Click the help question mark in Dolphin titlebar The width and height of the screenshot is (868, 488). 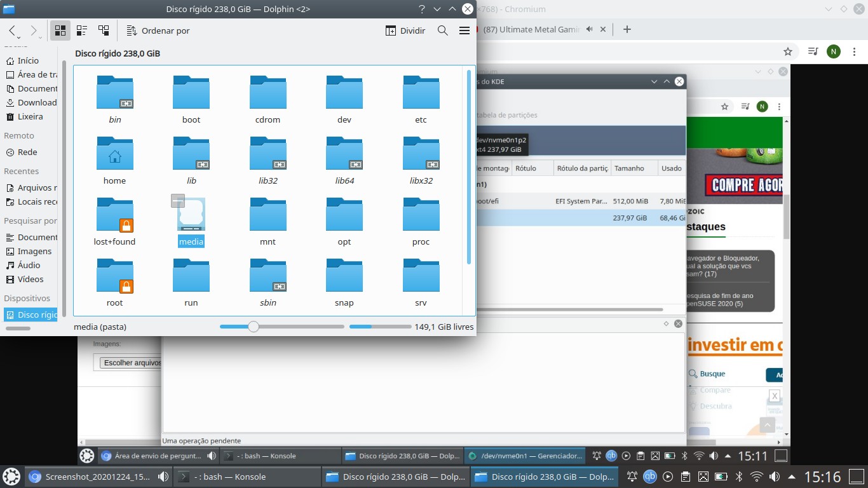tap(422, 10)
